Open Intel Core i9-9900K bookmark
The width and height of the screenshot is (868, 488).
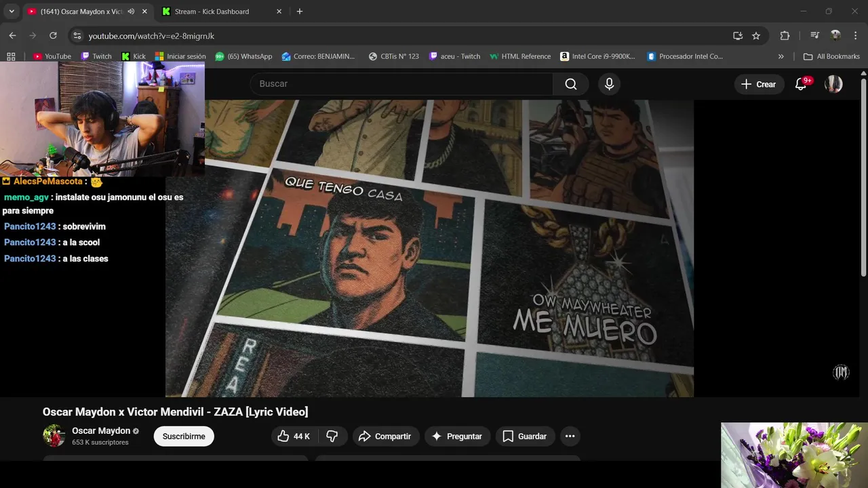click(597, 56)
